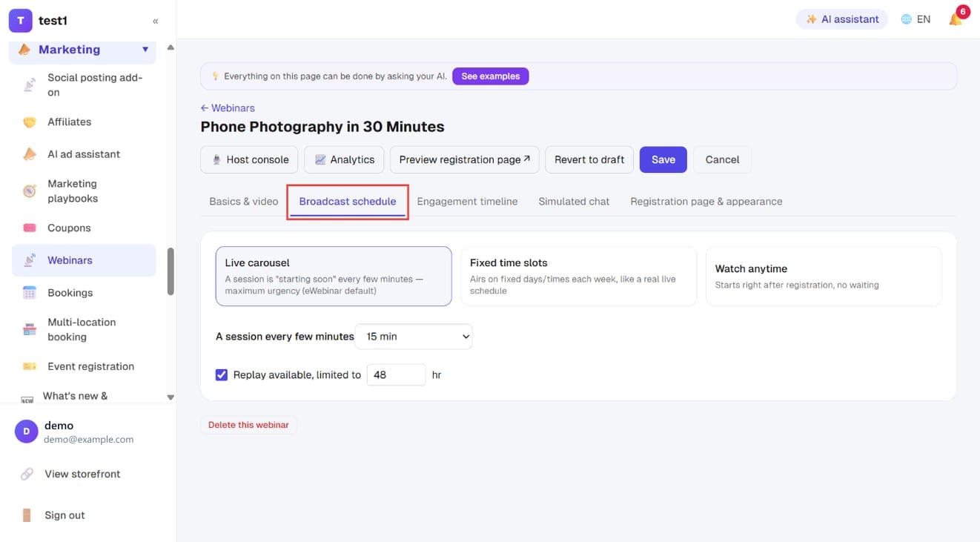980x542 pixels.
Task: Open Registration page & appearance tab
Action: point(706,202)
